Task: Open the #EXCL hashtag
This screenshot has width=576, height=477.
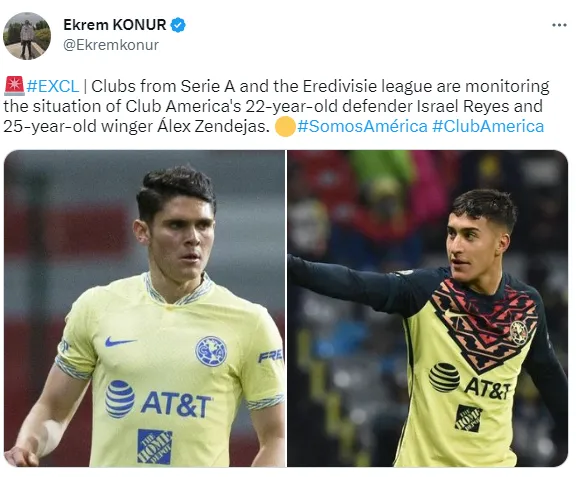Action: (x=53, y=86)
